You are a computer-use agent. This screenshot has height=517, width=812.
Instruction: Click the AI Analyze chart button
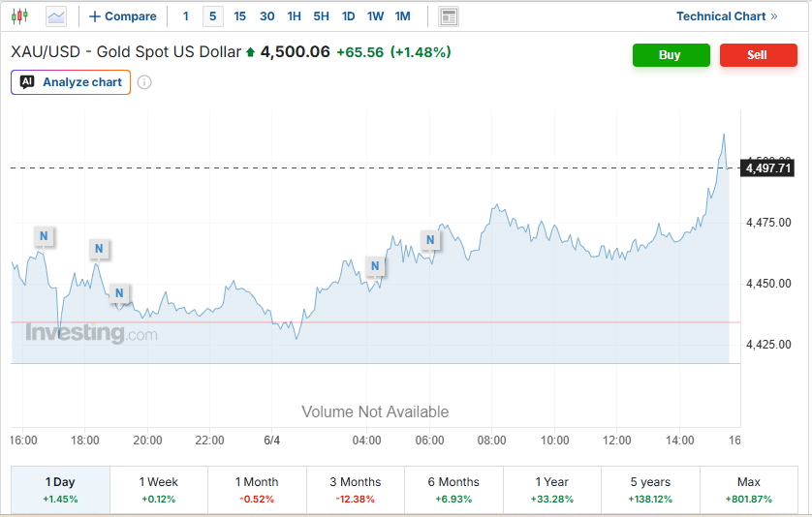(x=71, y=82)
